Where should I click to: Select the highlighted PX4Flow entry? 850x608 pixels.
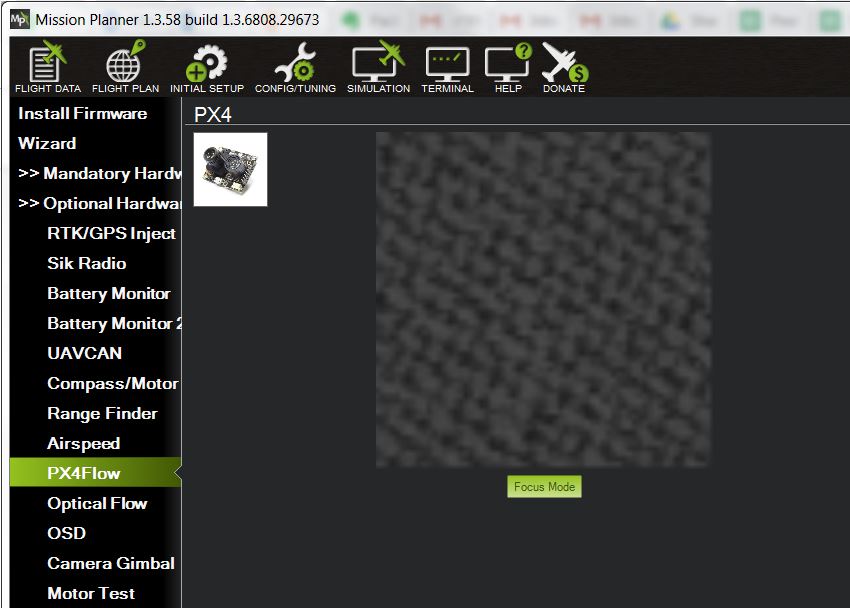(x=95, y=473)
